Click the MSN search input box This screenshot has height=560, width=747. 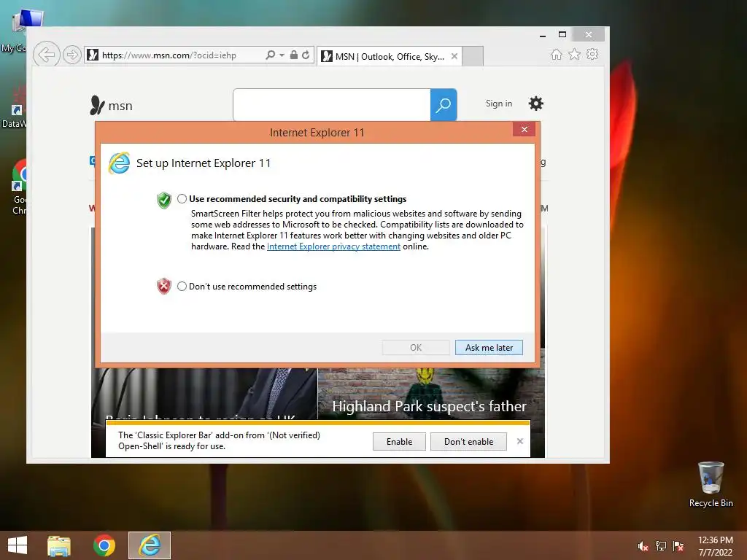point(332,105)
